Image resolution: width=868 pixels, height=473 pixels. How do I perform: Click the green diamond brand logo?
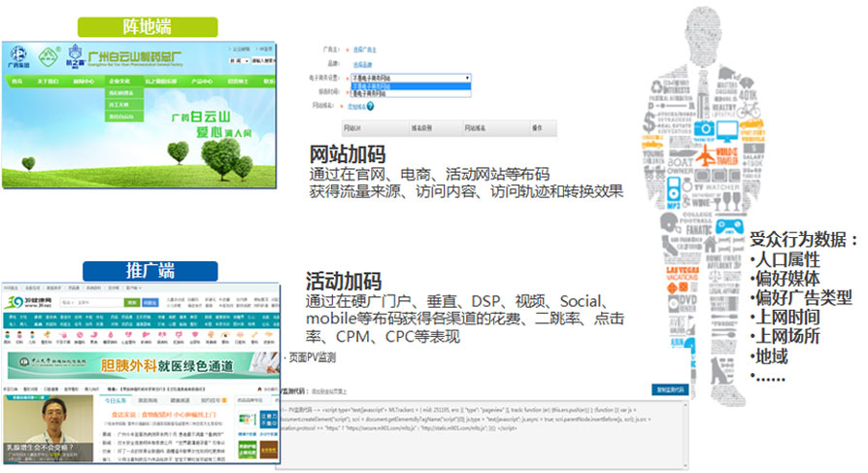(x=49, y=56)
